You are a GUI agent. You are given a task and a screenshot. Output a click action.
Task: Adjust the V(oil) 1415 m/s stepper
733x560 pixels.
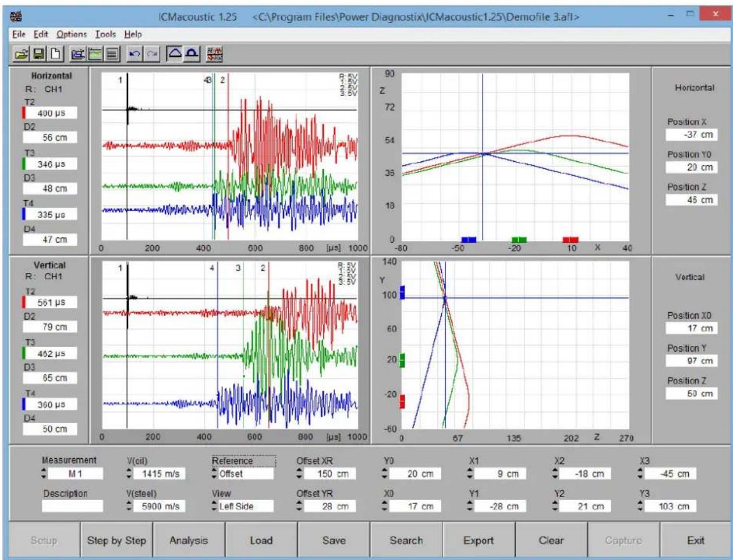click(130, 474)
